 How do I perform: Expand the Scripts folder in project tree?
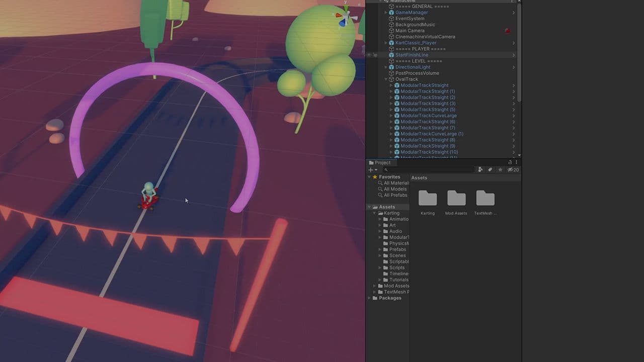pyautogui.click(x=380, y=267)
